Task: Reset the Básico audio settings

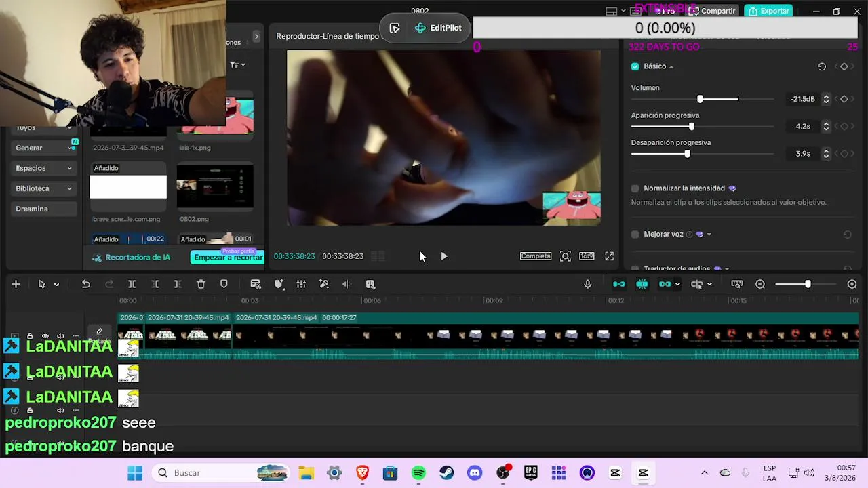Action: tap(822, 66)
